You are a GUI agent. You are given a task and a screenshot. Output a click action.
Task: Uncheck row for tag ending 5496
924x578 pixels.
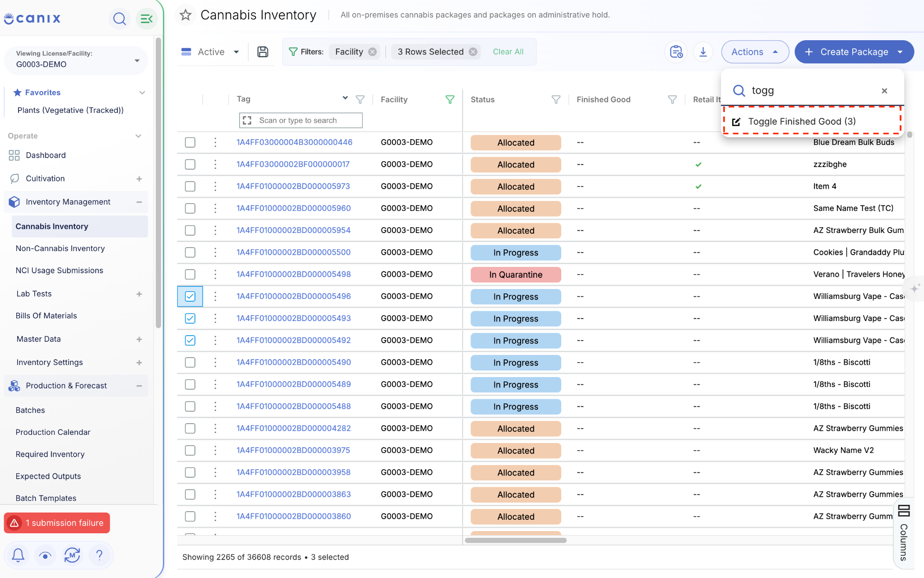[x=190, y=296]
